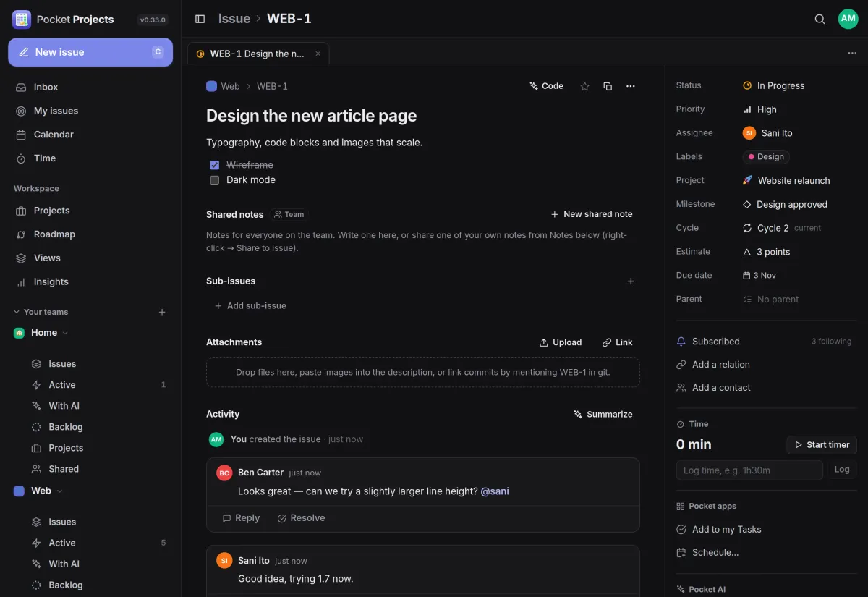Viewport: 868px width, 597px height.
Task: Click Add a relation
Action: tap(713, 365)
